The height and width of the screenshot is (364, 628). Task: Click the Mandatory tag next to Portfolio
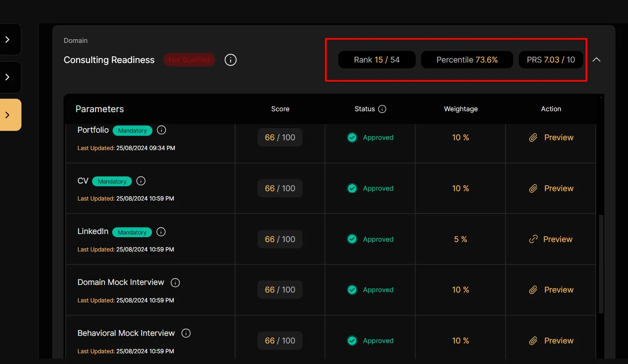(x=132, y=130)
